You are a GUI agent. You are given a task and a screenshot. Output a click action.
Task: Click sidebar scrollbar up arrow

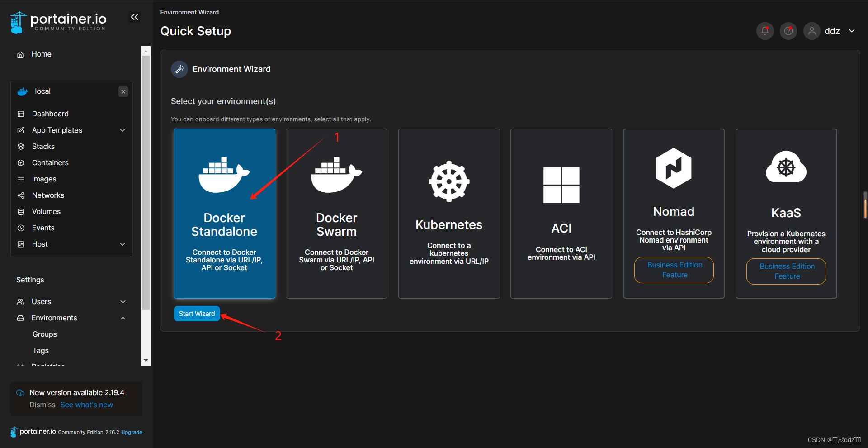(x=146, y=51)
